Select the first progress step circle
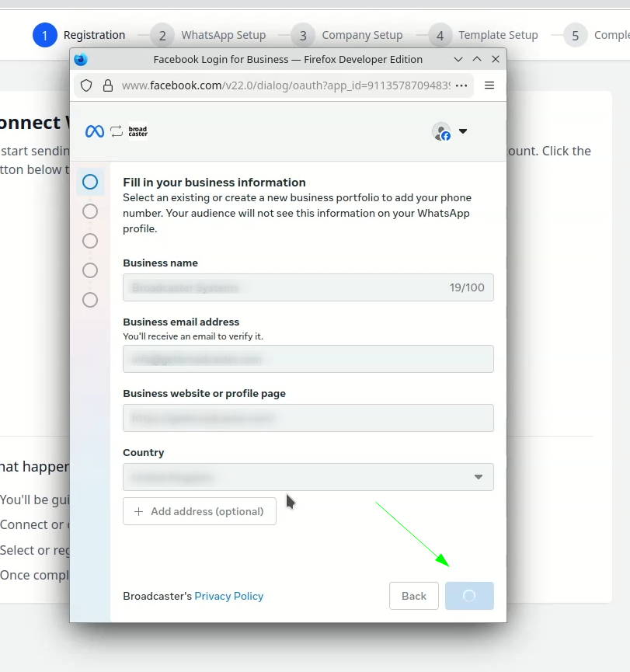The width and height of the screenshot is (630, 672). [90, 182]
